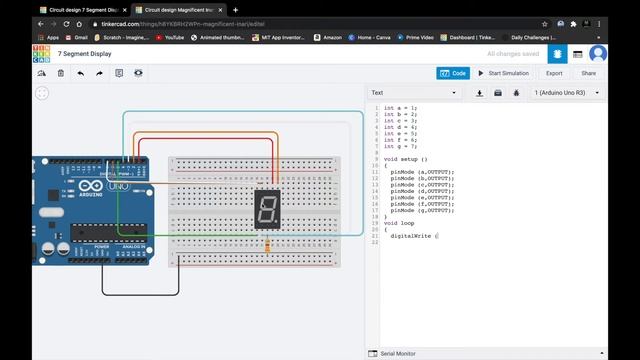The height and width of the screenshot is (360, 640).
Task: Open the component list table view
Action: pyautogui.click(x=578, y=54)
